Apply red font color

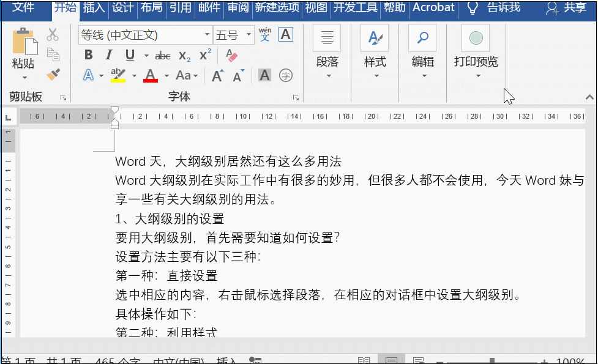coord(151,75)
